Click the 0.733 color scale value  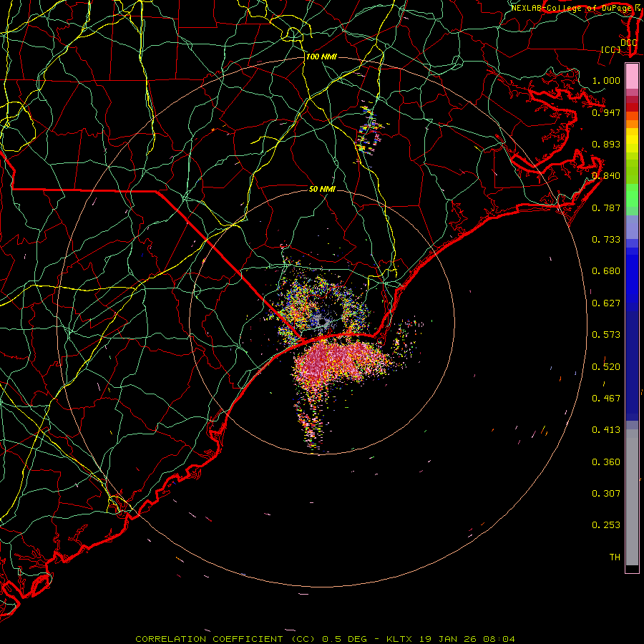click(606, 240)
